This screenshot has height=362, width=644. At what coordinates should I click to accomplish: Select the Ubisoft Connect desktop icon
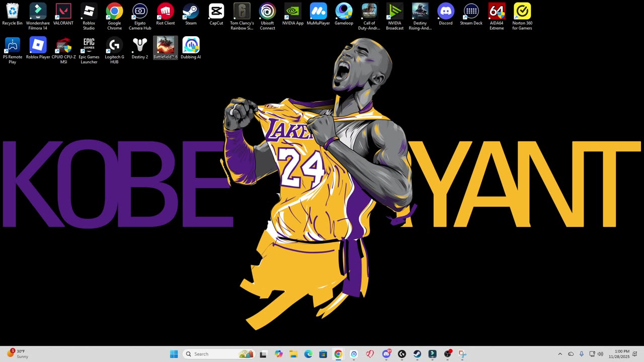tap(267, 17)
